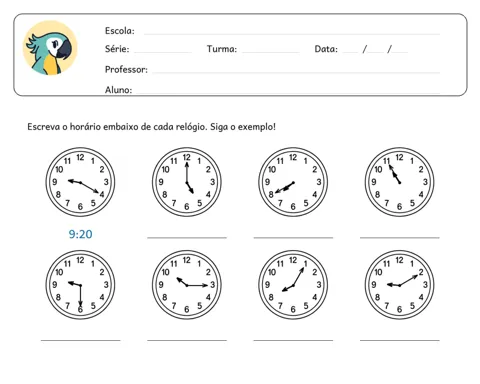
Task: Click the 'Escola:' label
Action: (120, 31)
